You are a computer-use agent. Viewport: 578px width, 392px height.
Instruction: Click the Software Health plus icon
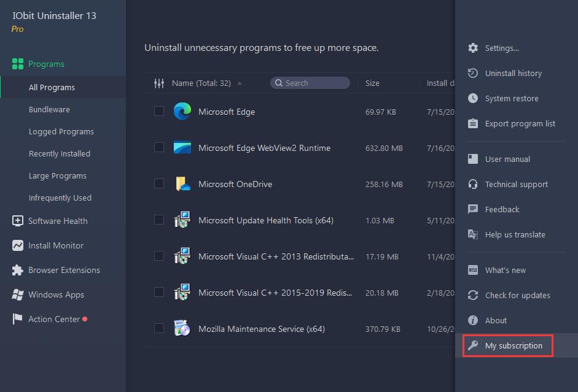click(18, 221)
